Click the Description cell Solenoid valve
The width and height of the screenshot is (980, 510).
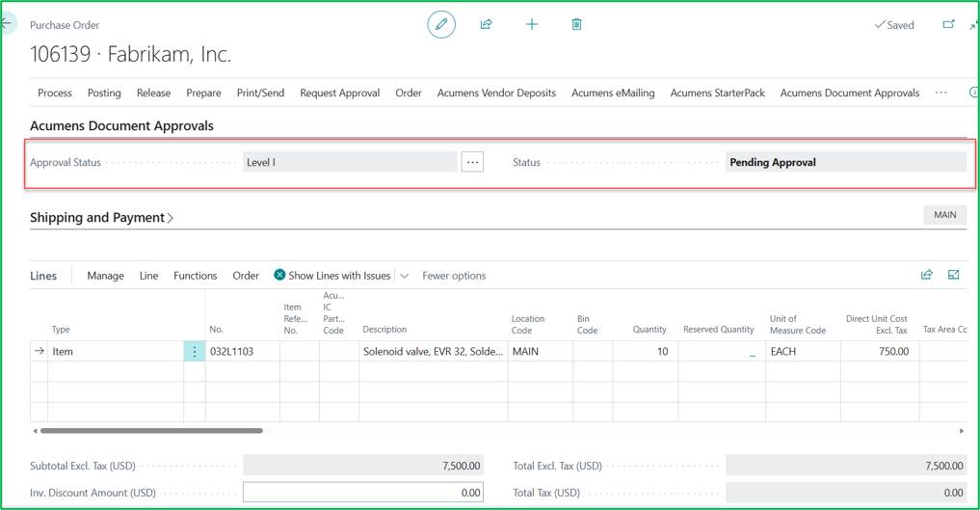433,351
